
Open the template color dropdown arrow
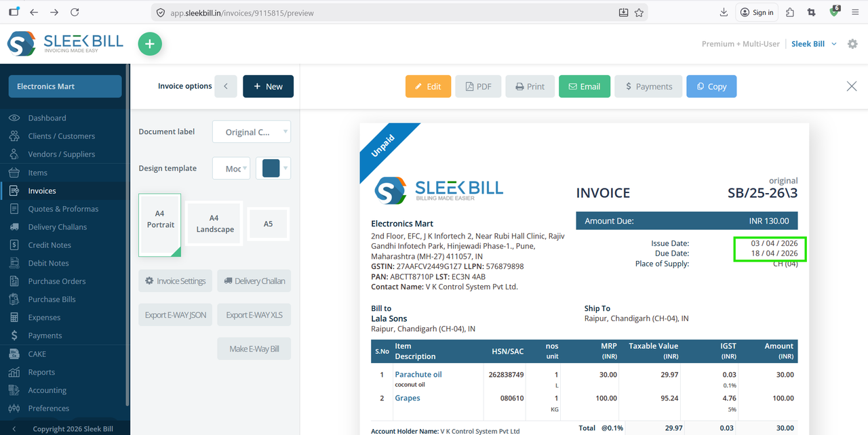point(285,168)
